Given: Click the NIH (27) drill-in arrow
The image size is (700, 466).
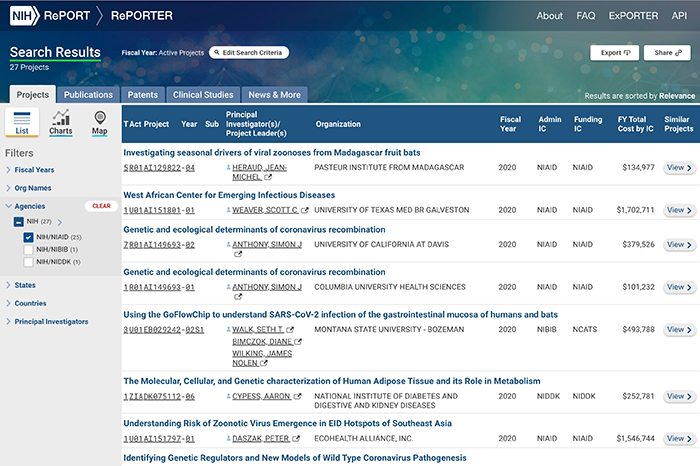Looking at the screenshot, I should pos(60,222).
